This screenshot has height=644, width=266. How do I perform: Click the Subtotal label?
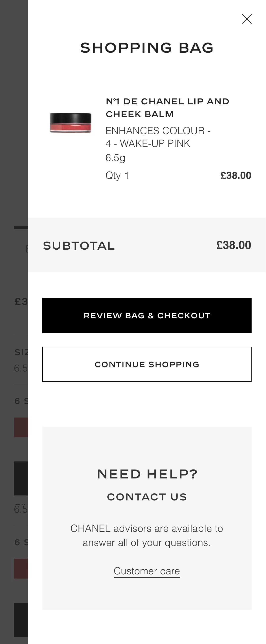(79, 246)
